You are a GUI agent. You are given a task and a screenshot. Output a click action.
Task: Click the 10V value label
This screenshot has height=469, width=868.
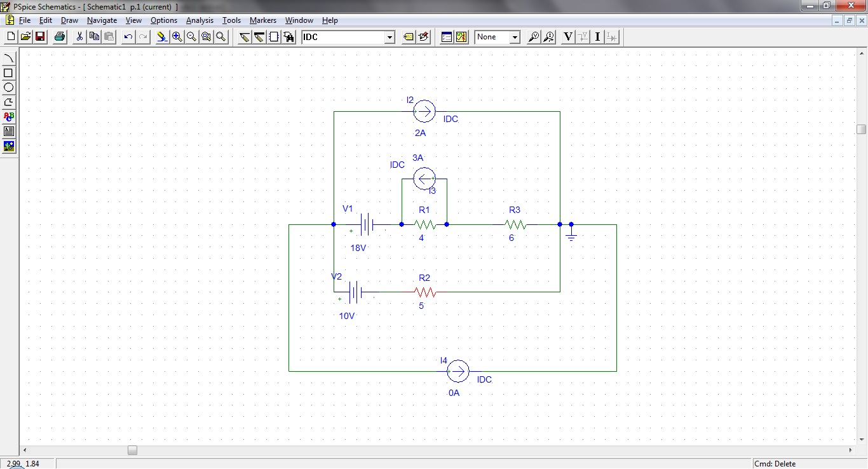click(x=347, y=316)
